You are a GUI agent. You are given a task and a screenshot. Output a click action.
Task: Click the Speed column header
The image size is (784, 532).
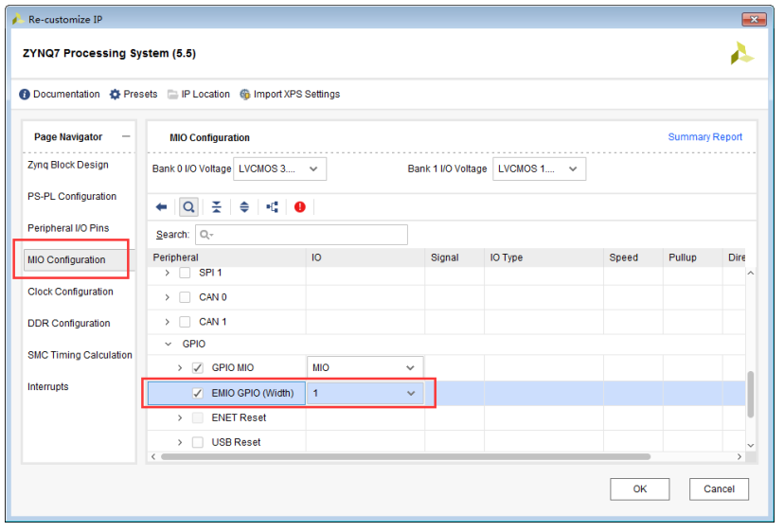633,257
